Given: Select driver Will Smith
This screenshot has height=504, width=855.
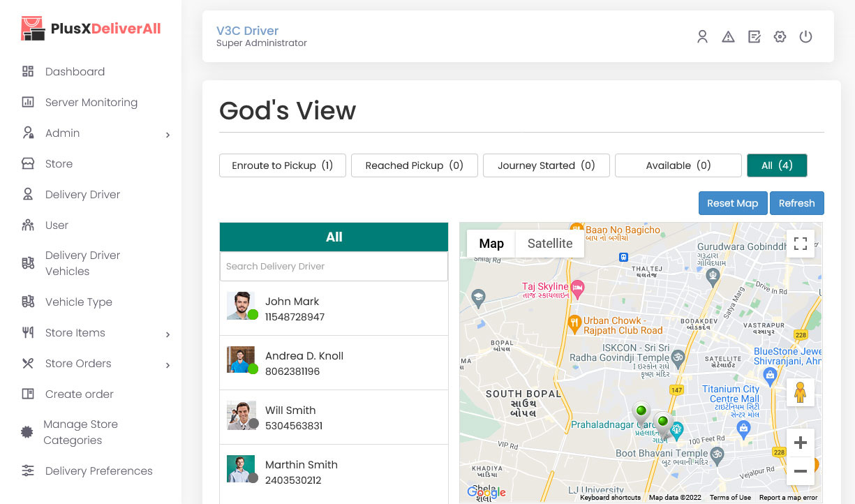Looking at the screenshot, I should pos(334,417).
